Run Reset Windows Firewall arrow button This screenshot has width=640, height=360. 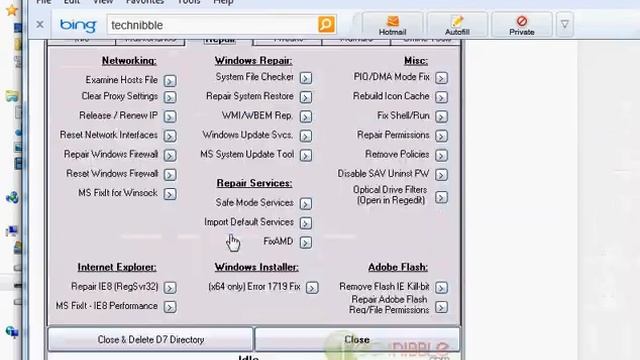pyautogui.click(x=170, y=174)
